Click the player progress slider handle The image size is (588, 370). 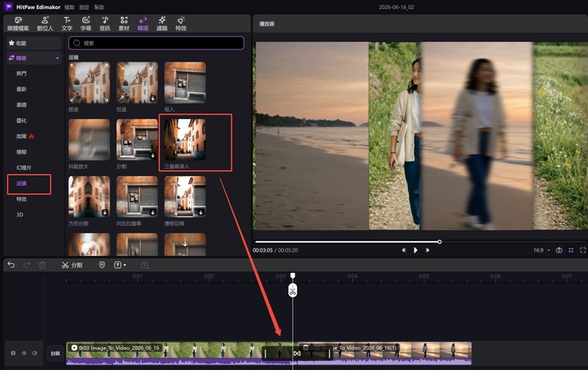(x=439, y=242)
